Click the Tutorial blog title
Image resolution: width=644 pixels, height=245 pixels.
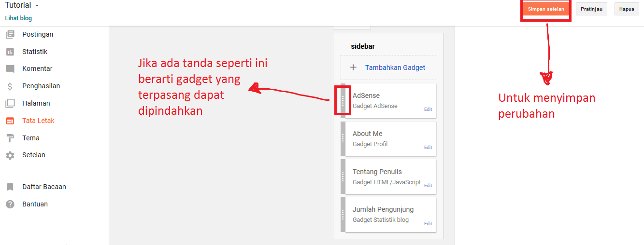[18, 5]
